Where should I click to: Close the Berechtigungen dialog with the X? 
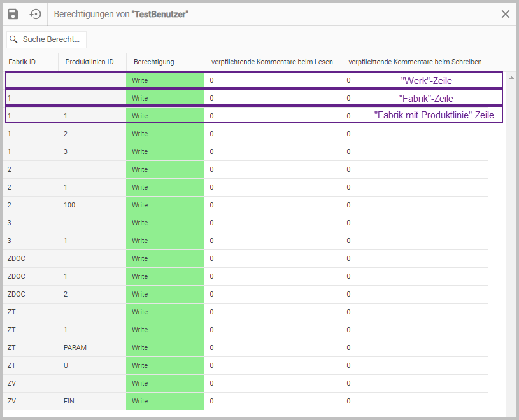pyautogui.click(x=506, y=14)
